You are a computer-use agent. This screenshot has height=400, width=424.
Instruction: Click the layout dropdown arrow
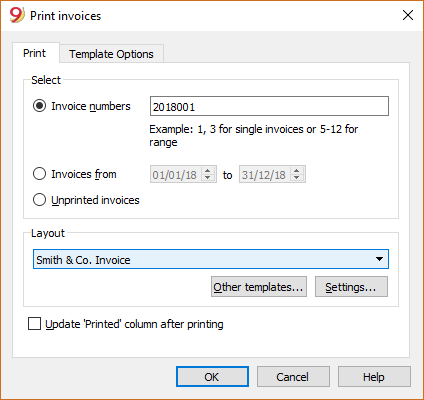point(379,259)
